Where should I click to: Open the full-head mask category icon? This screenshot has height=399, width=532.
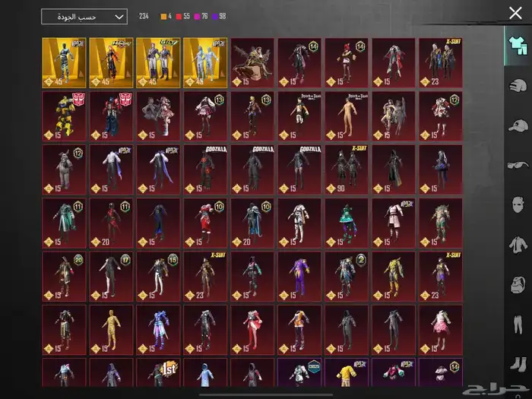517,285
